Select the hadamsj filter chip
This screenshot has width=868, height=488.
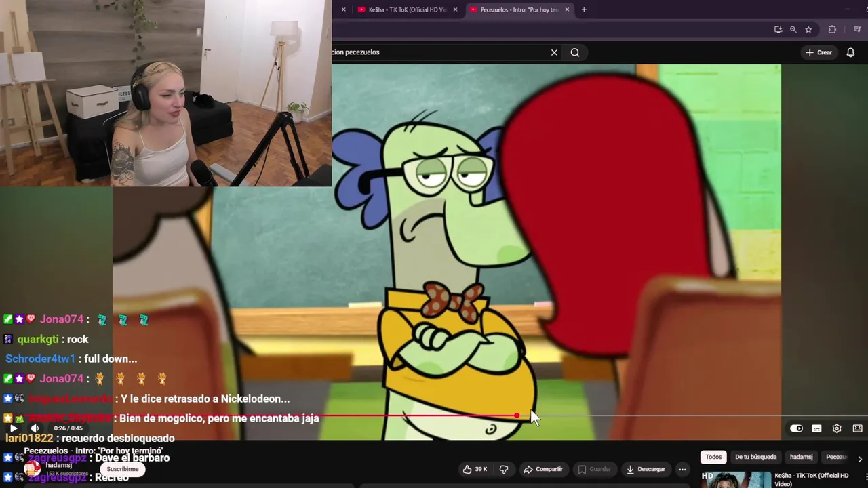point(801,457)
